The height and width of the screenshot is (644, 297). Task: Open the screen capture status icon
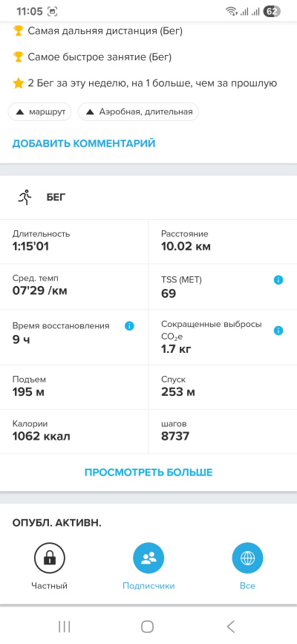point(53,11)
